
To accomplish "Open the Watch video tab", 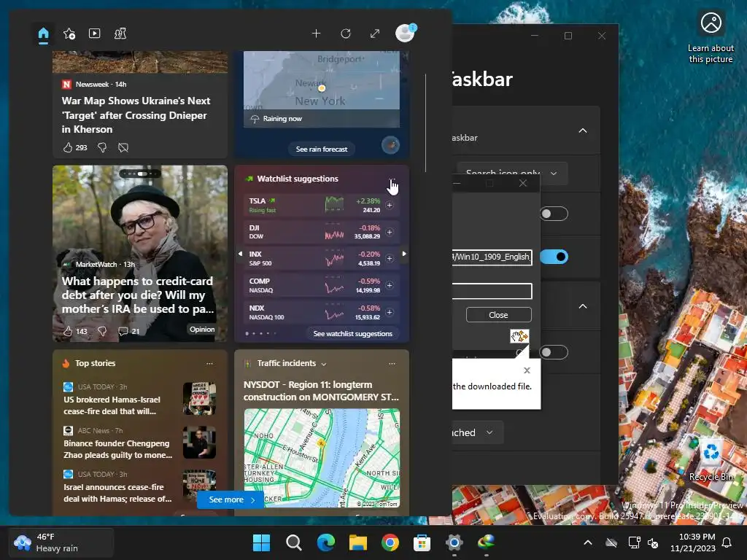I will pos(94,34).
